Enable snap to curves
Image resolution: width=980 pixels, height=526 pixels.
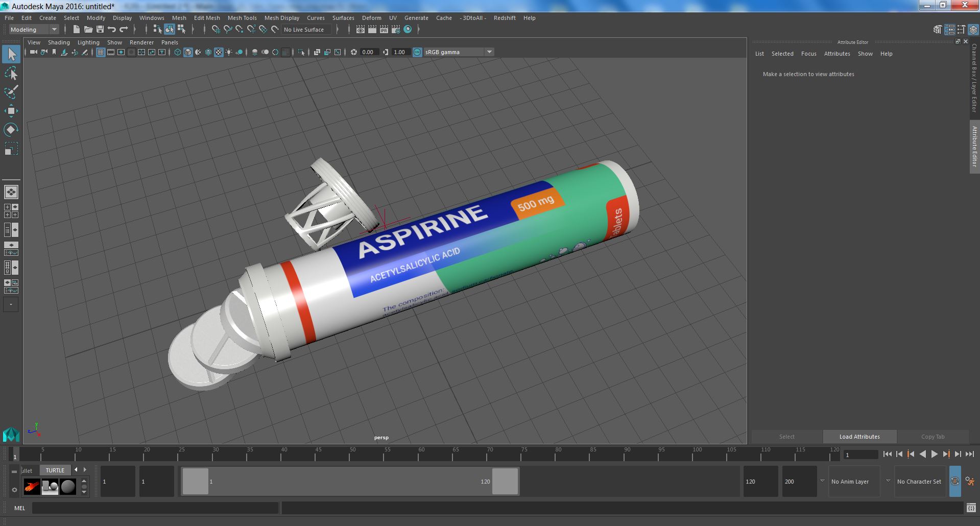[227, 29]
